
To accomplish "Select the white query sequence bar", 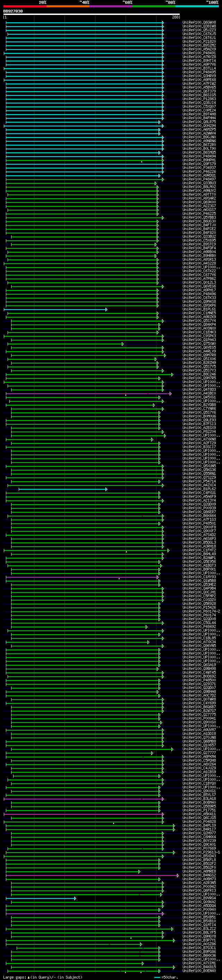I will click(92, 15).
